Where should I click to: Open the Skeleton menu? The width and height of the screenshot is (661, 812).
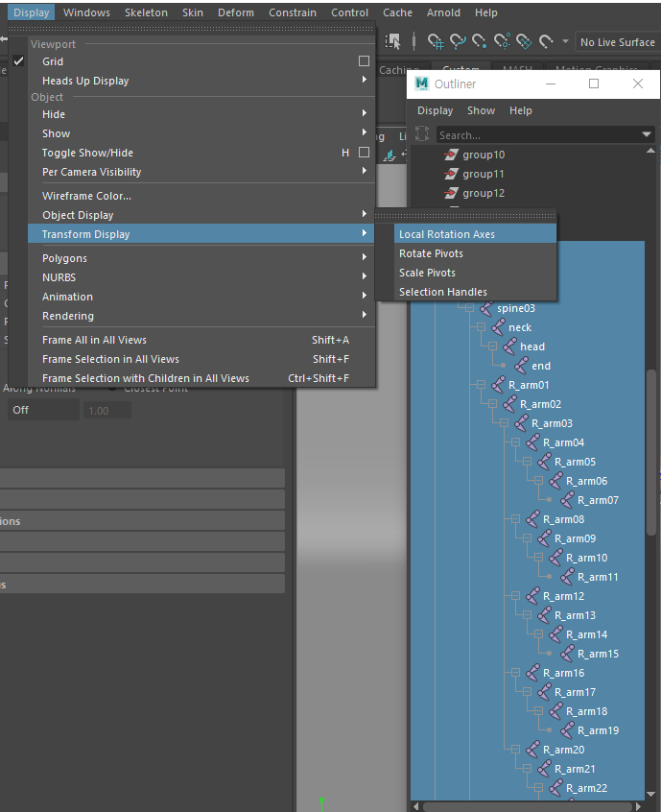tap(146, 12)
